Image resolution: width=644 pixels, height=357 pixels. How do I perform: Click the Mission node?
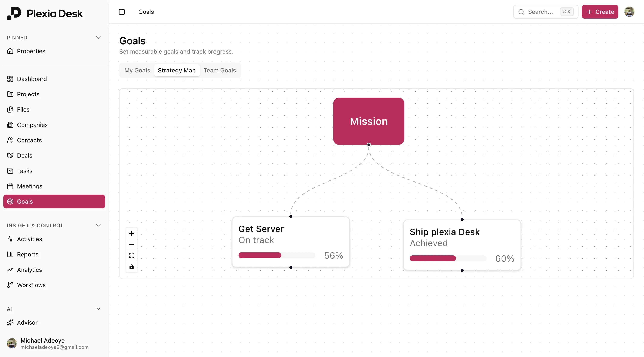click(x=369, y=121)
